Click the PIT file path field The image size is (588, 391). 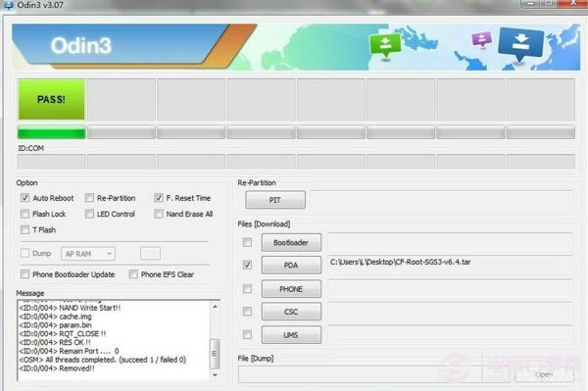442,200
